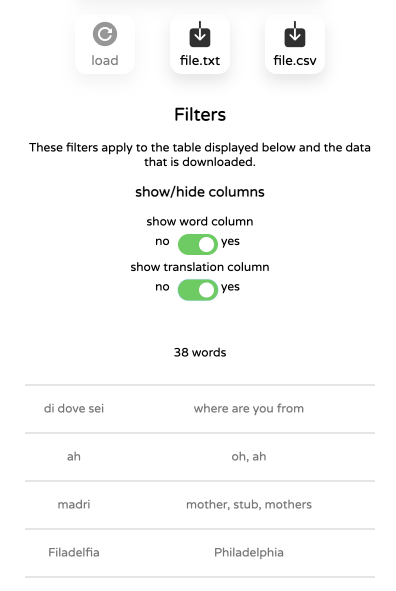This screenshot has width=396, height=591.
Task: Click the circular reload arrow icon
Action: click(105, 34)
